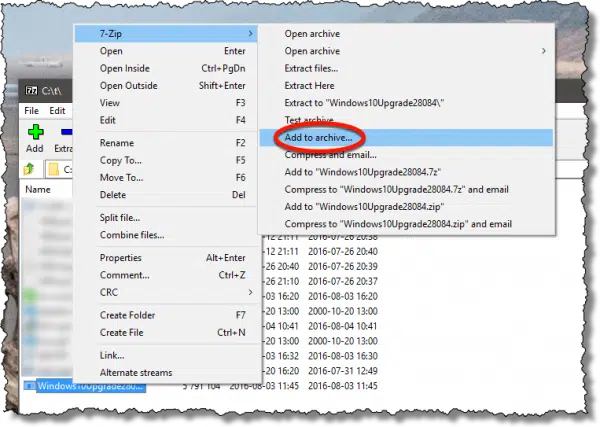
Task: Click first Open archive submenu item
Action: [x=406, y=34]
